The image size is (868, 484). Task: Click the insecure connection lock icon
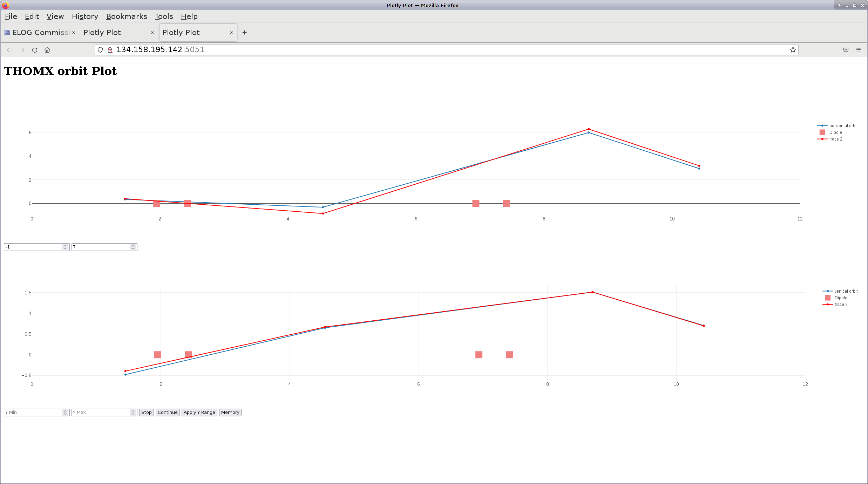110,50
